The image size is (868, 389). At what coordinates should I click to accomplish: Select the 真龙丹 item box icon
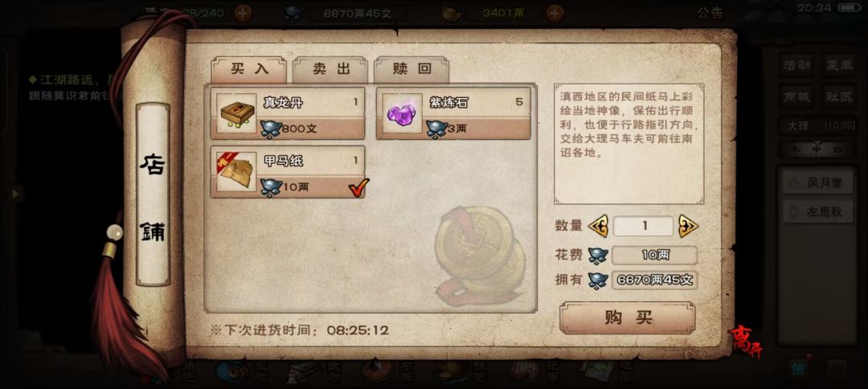click(x=236, y=113)
